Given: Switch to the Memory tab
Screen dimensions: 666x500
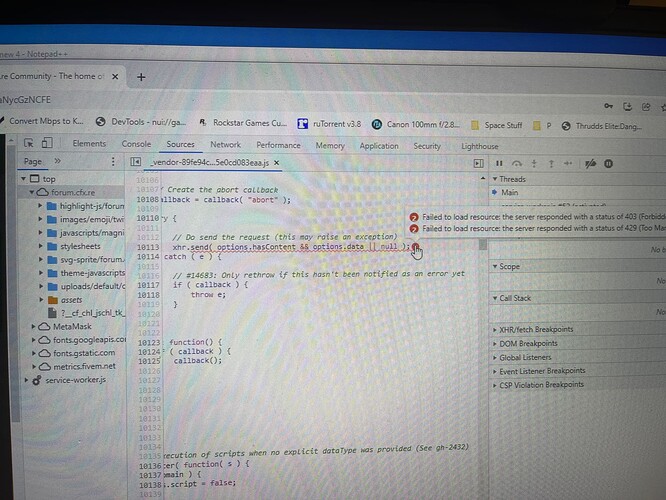Looking at the screenshot, I should [330, 146].
